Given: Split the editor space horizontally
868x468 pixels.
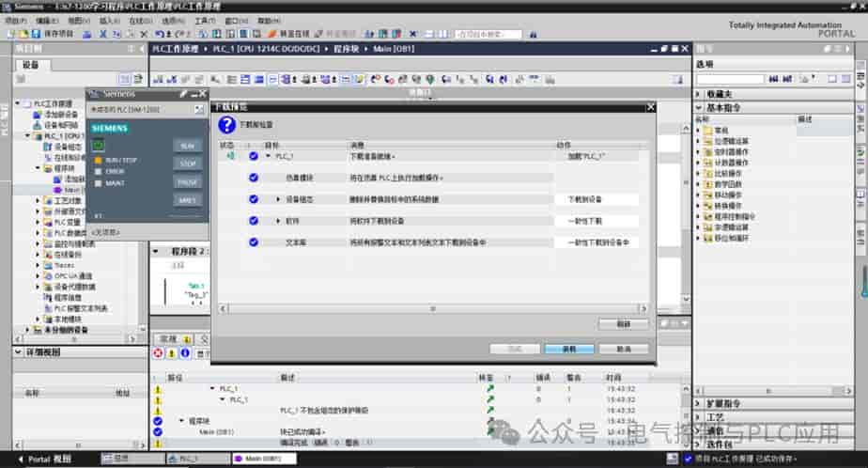Looking at the screenshot, I should pos(429,35).
